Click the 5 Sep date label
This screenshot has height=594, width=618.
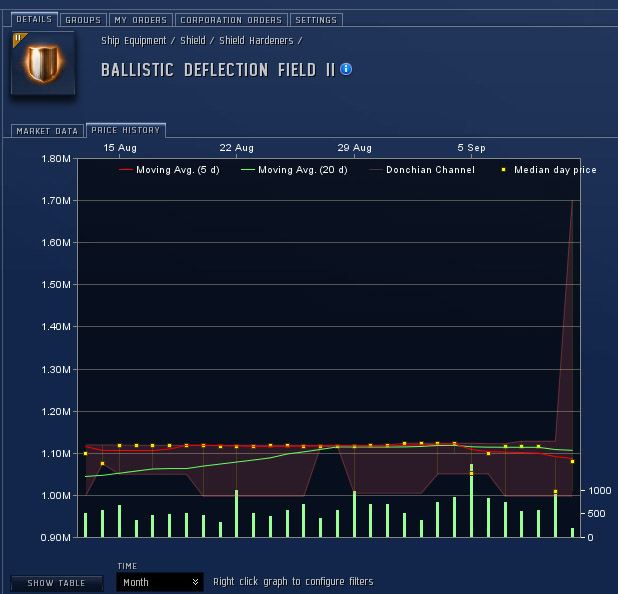pos(471,148)
